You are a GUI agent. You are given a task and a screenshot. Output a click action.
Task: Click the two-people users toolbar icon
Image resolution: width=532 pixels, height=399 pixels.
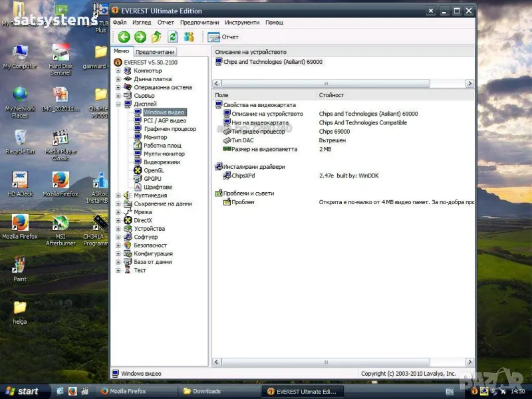[189, 37]
